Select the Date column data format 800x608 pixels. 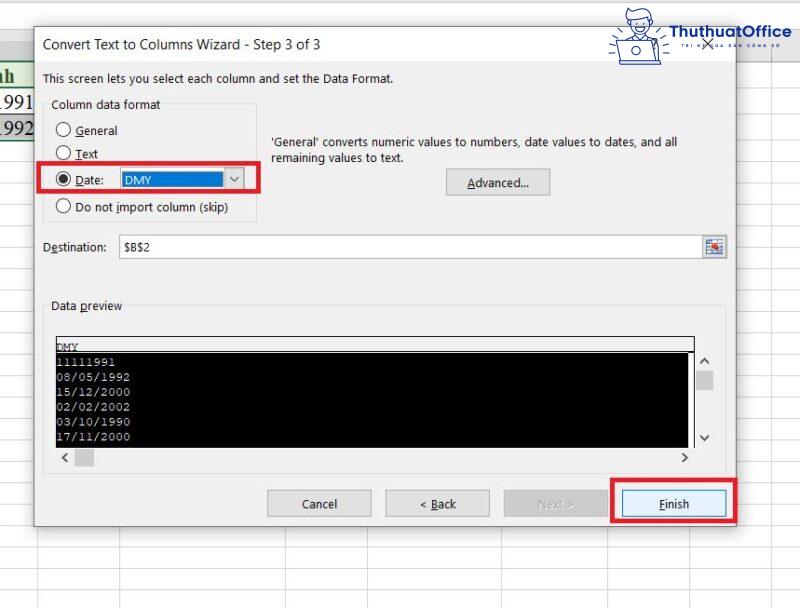click(62, 179)
